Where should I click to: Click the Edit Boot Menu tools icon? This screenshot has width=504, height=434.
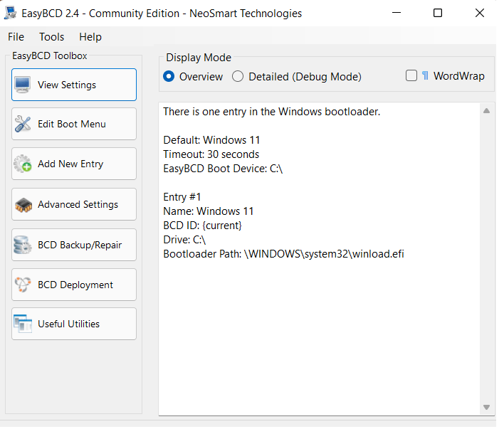23,125
